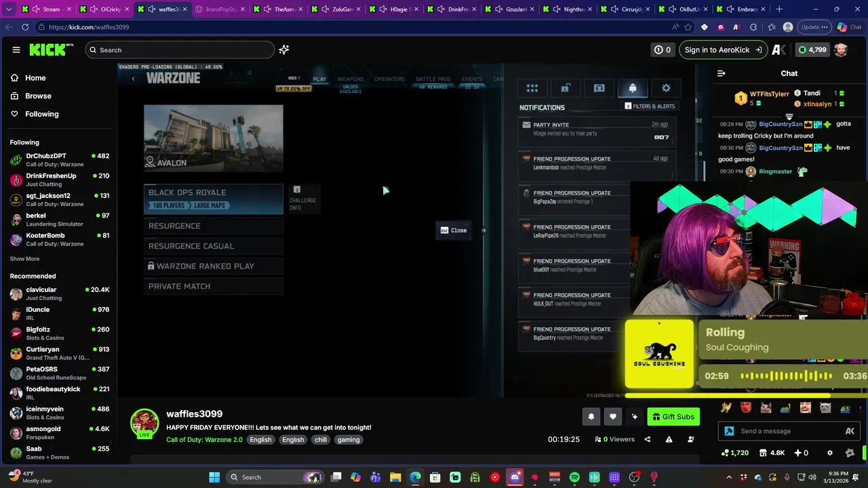This screenshot has width=868, height=488.
Task: Click the browser Update button
Action: (814, 27)
